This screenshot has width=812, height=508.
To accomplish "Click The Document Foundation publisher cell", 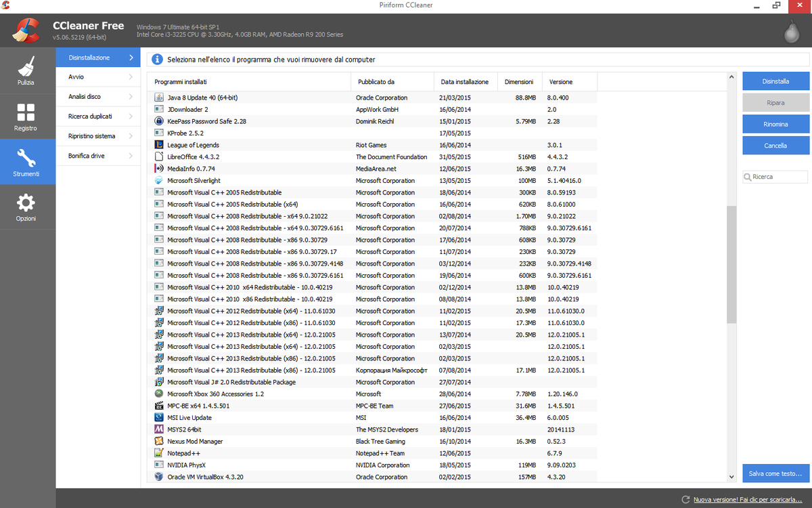I will [391, 157].
